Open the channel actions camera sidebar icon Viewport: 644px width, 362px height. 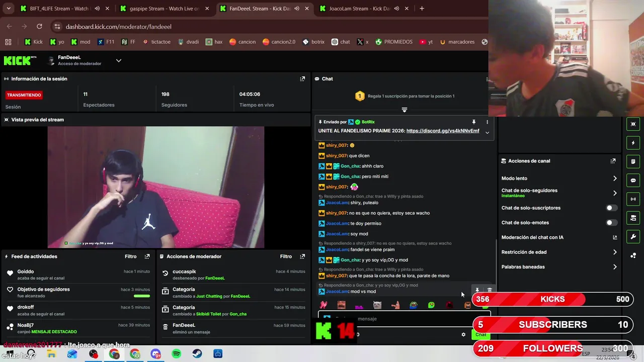(x=633, y=218)
